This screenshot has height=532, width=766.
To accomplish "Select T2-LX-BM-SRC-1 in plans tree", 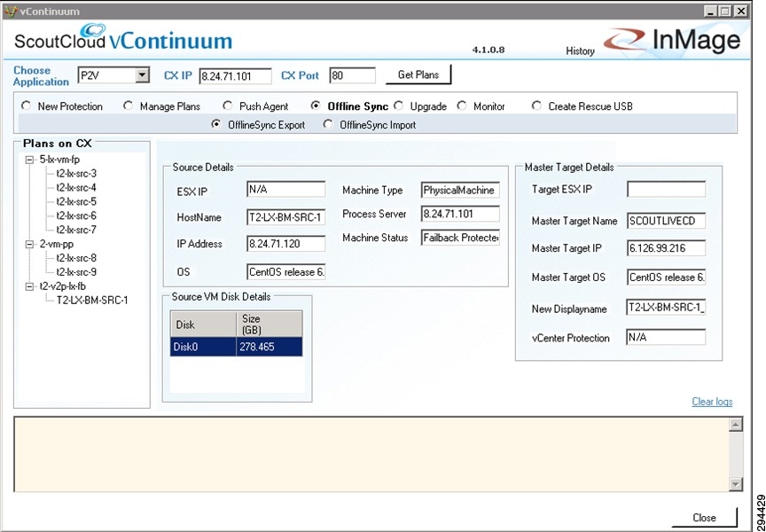I will 92,301.
